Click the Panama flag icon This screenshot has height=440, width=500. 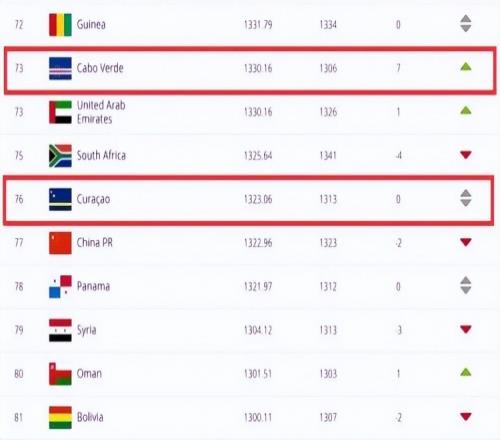[60, 287]
